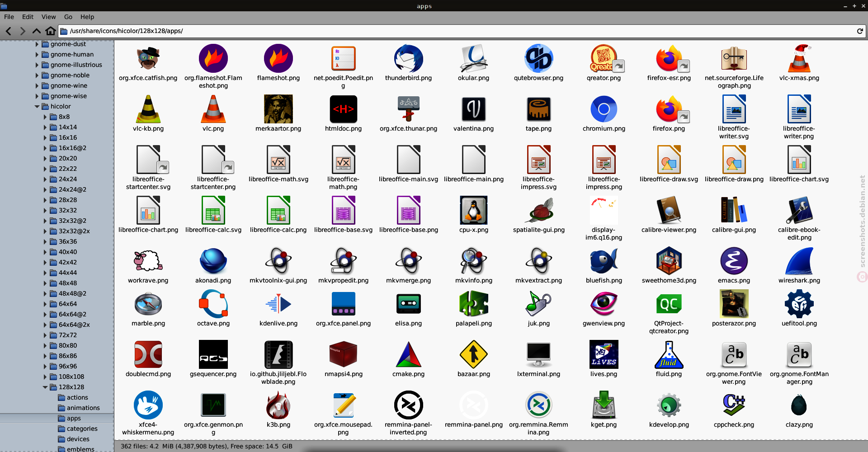Viewport: 868px width, 452px height.
Task: Select the fluid.png flask icon
Action: pos(669,355)
